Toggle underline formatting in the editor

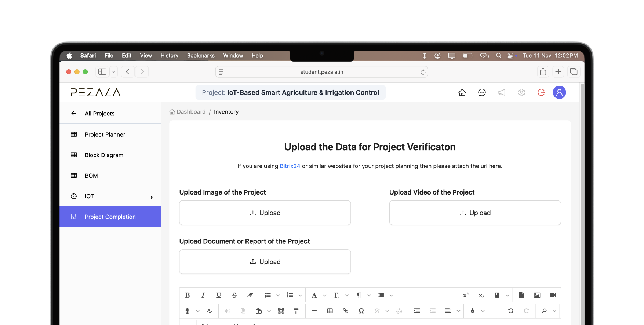coord(219,295)
